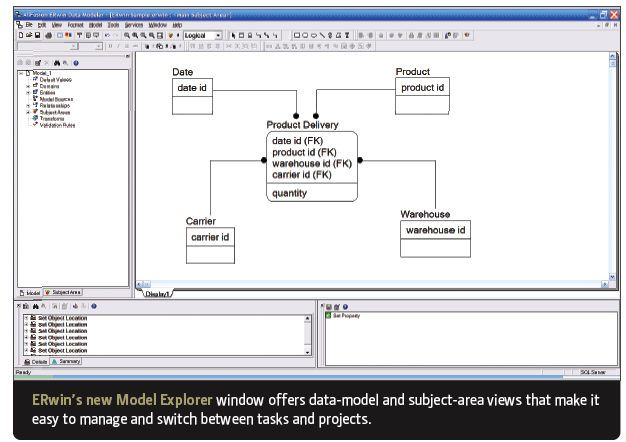
Task: Click the colorful icon at toolbar's right end
Action: 467,35
